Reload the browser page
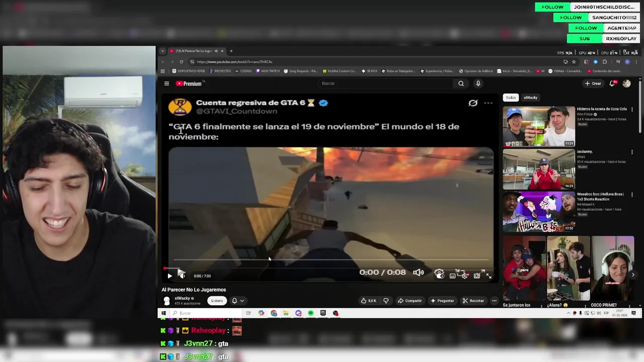 pos(181,62)
